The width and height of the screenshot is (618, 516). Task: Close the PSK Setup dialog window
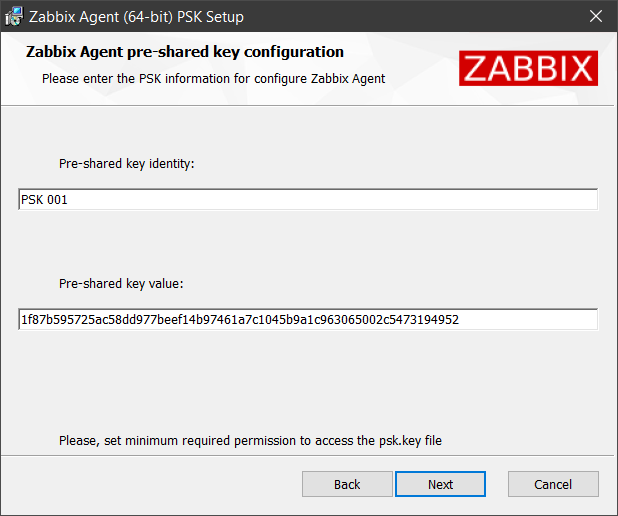(x=596, y=16)
